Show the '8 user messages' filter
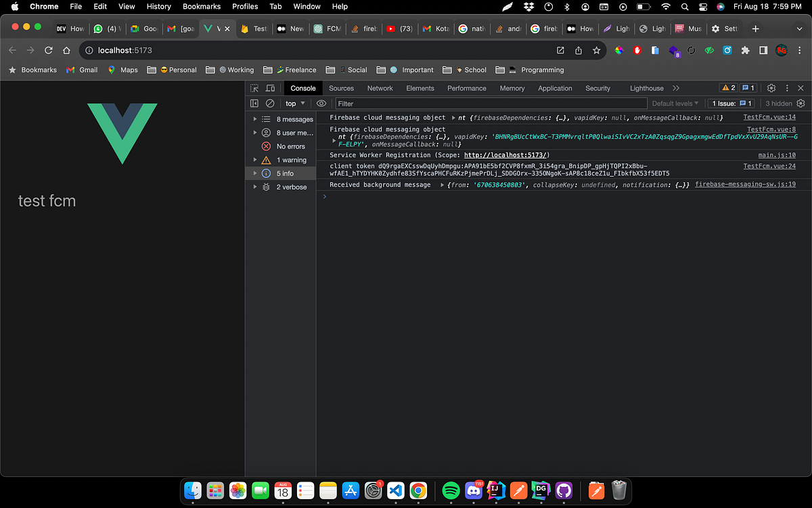Viewport: 812px width, 508px height. pyautogui.click(x=288, y=133)
